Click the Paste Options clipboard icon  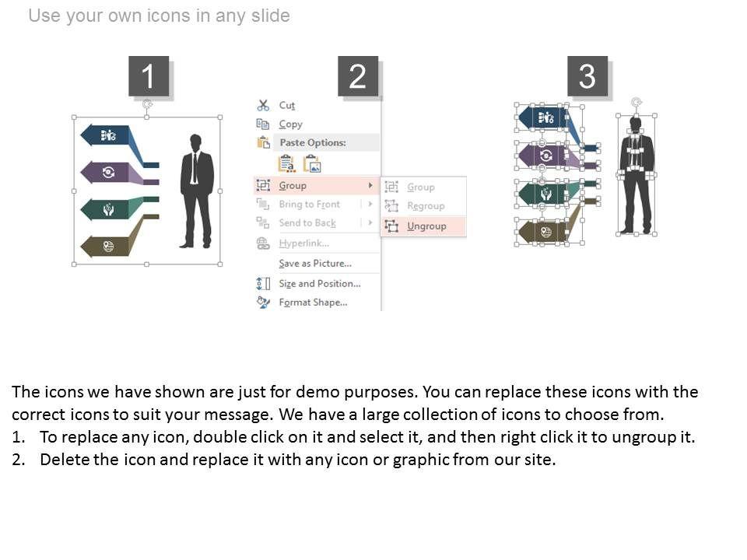click(264, 142)
